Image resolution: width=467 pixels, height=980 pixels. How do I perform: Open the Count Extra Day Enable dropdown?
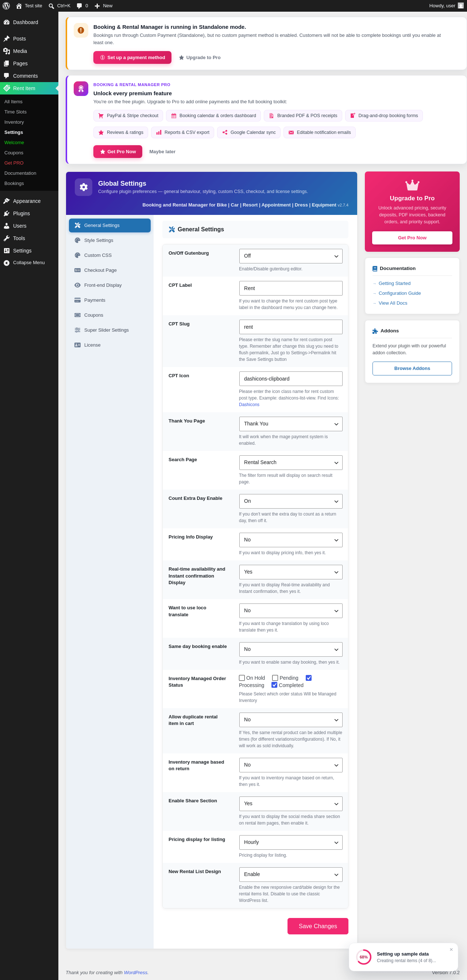(290, 501)
